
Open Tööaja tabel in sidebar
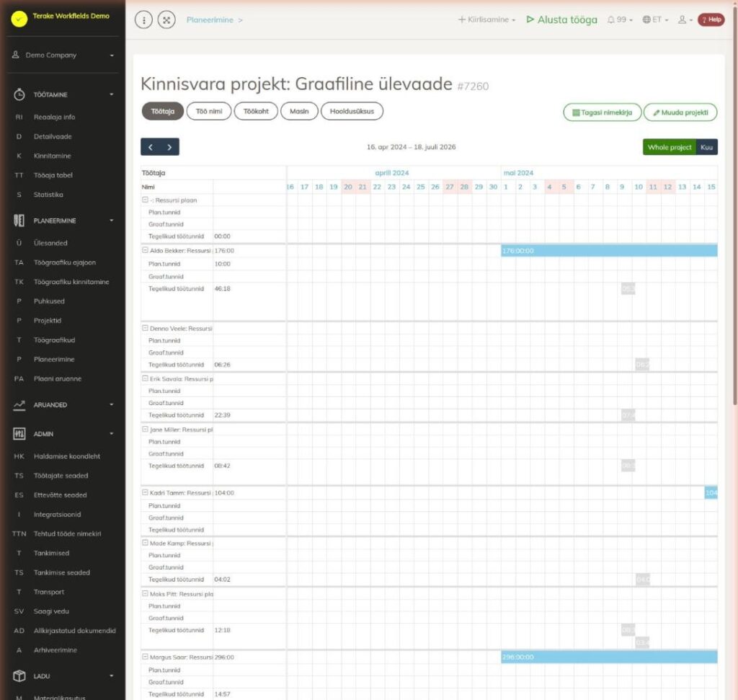point(53,175)
